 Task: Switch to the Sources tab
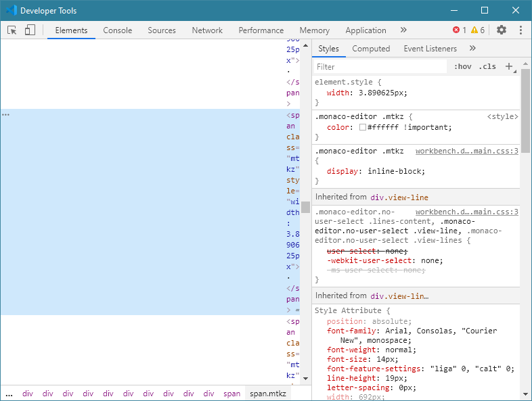[x=162, y=30]
